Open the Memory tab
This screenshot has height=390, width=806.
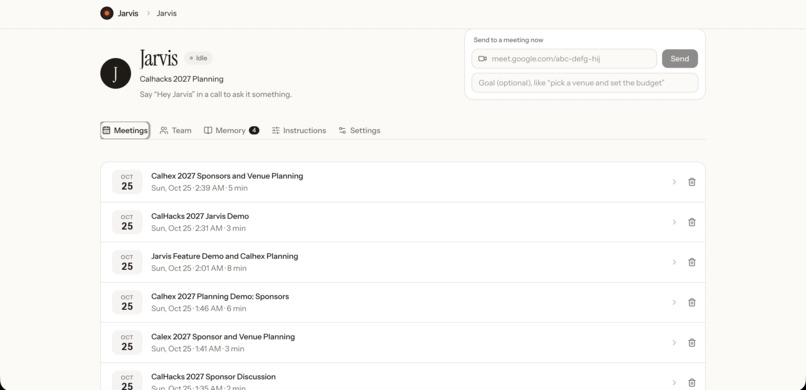click(231, 131)
